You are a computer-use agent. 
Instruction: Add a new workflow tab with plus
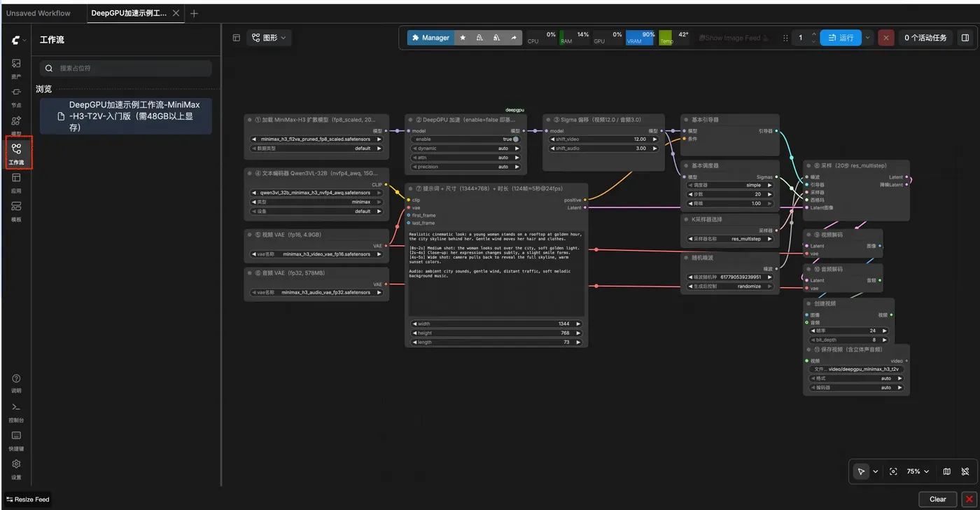195,13
